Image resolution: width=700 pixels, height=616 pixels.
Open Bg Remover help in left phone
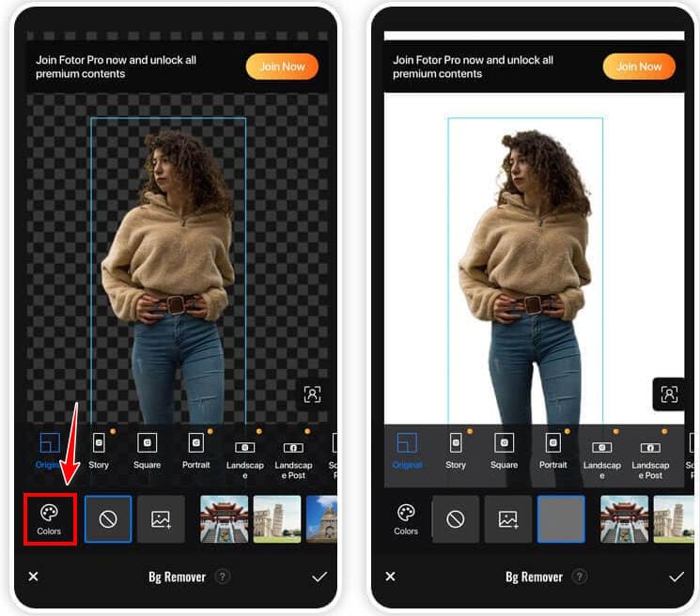(223, 577)
